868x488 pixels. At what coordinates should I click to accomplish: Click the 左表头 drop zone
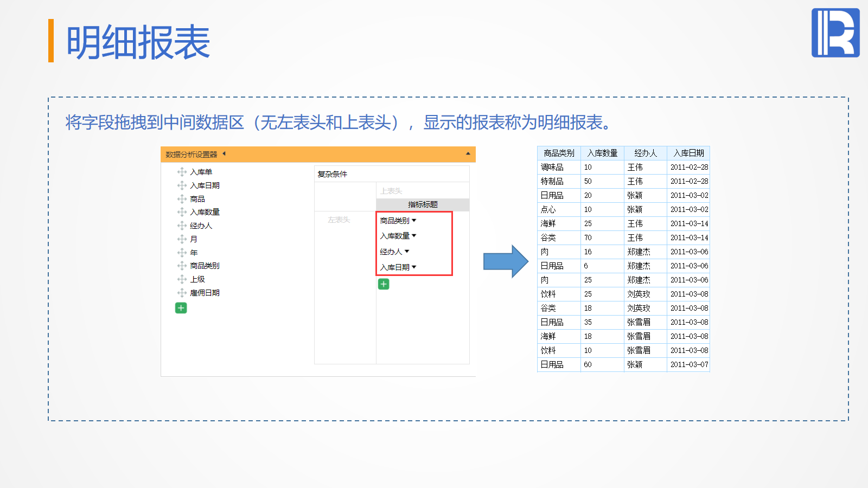pos(339,220)
